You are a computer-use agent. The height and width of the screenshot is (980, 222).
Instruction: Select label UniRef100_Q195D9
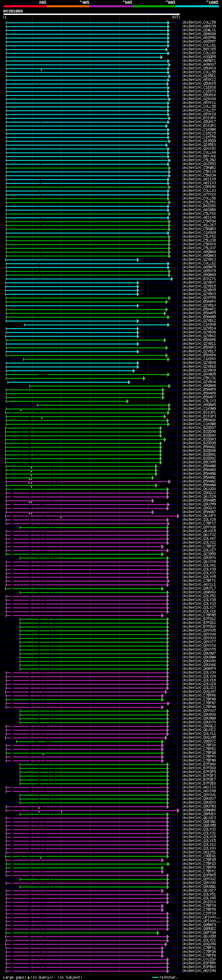click(199, 141)
